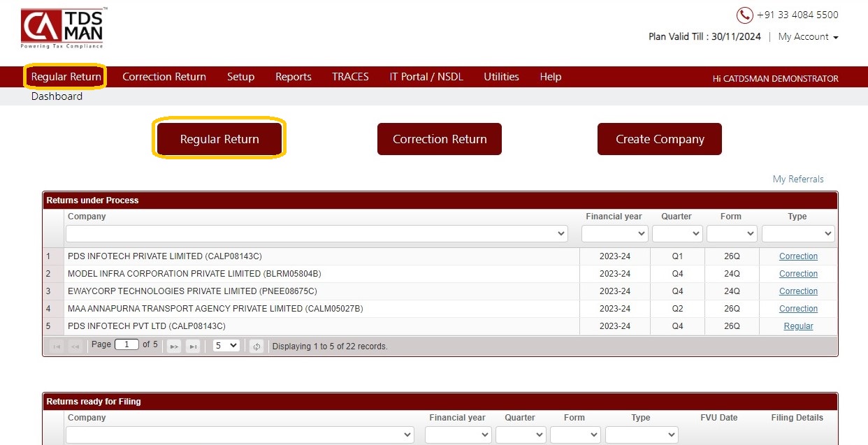This screenshot has width=868, height=445.
Task: Click the Create Company button
Action: pos(660,139)
